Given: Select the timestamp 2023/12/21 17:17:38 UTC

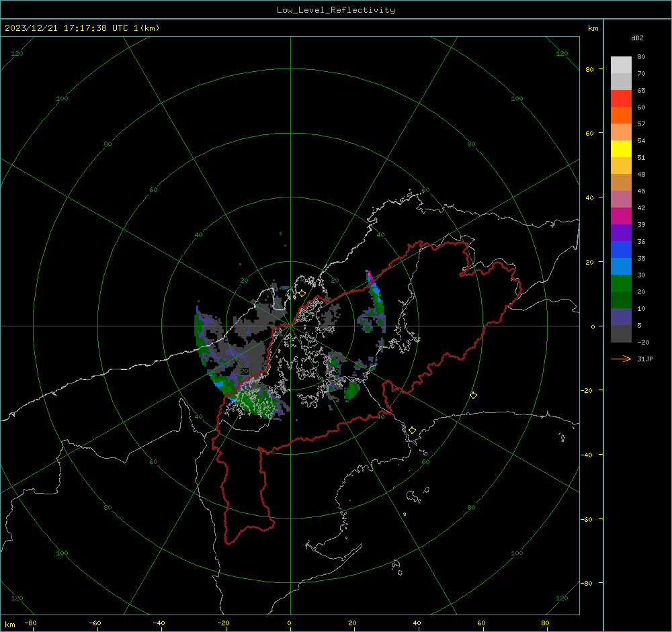Looking at the screenshot, I should click(x=67, y=28).
